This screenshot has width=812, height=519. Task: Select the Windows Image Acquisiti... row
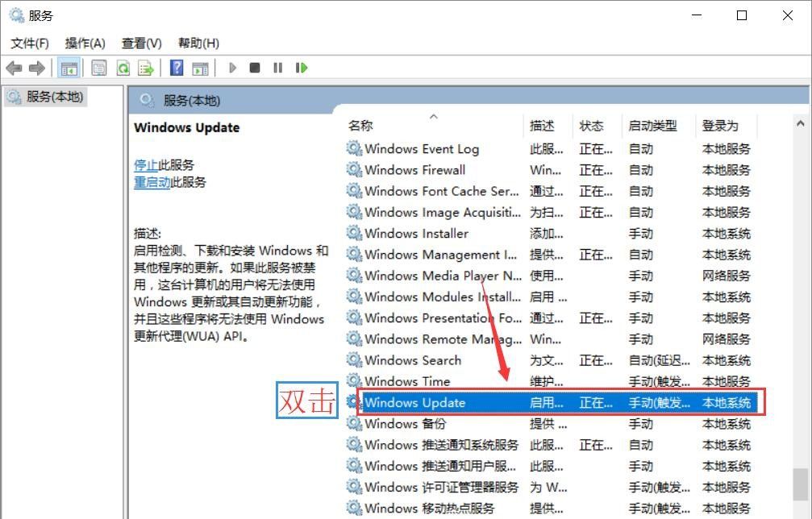click(552, 212)
